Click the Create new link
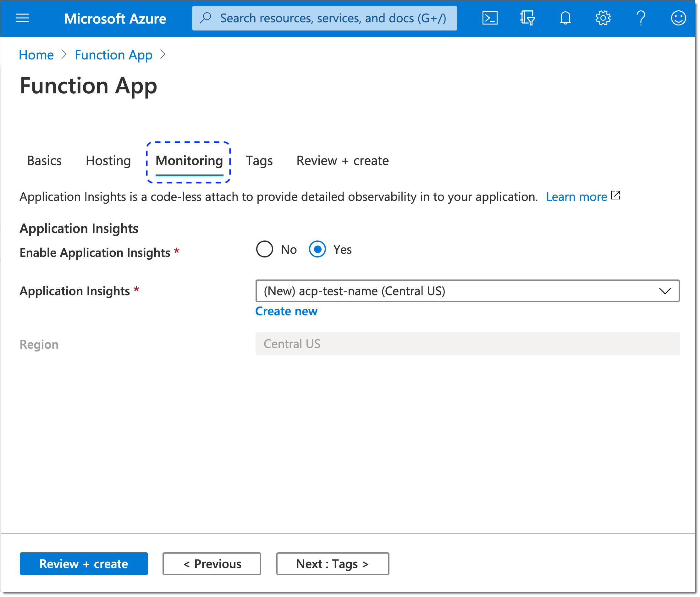This screenshot has width=700, height=597. tap(286, 311)
